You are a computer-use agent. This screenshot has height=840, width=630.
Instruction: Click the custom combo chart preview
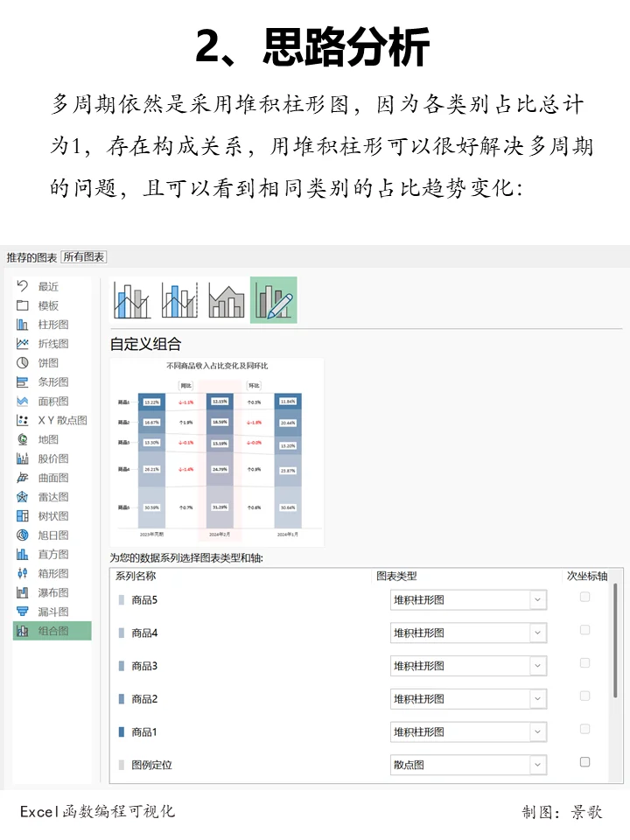click(217, 452)
